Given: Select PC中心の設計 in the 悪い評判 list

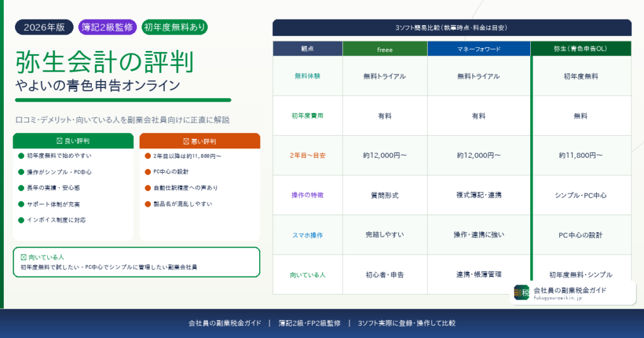Looking at the screenshot, I should tap(167, 172).
